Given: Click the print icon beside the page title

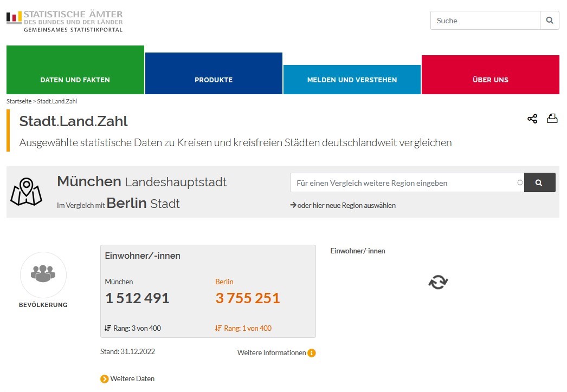Looking at the screenshot, I should pos(552,119).
